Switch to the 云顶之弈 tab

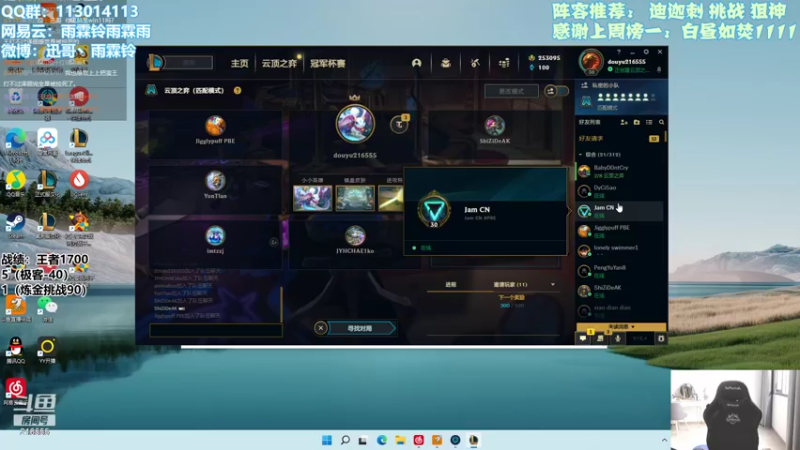coord(279,63)
